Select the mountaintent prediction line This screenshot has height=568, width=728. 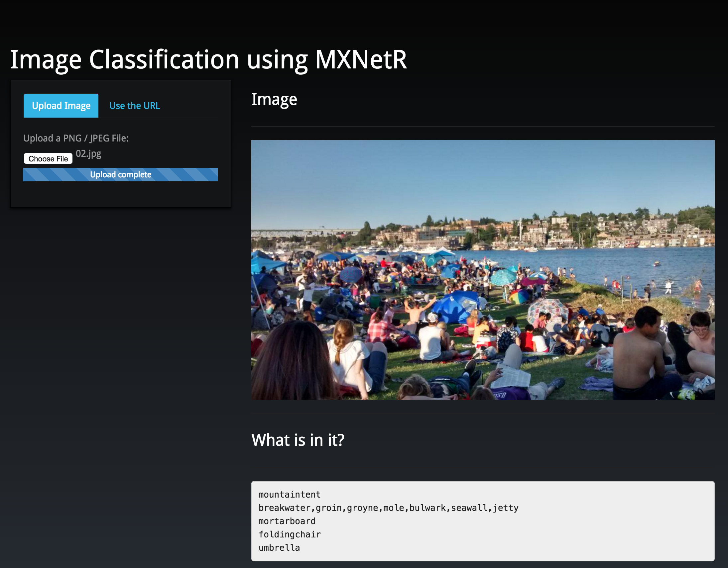coord(289,494)
